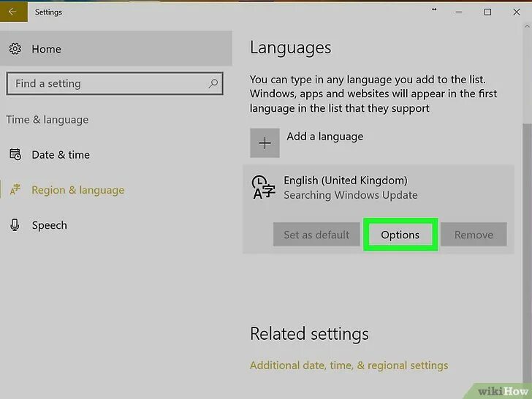Image resolution: width=532 pixels, height=399 pixels.
Task: Minimize the Settings window
Action: (x=459, y=12)
